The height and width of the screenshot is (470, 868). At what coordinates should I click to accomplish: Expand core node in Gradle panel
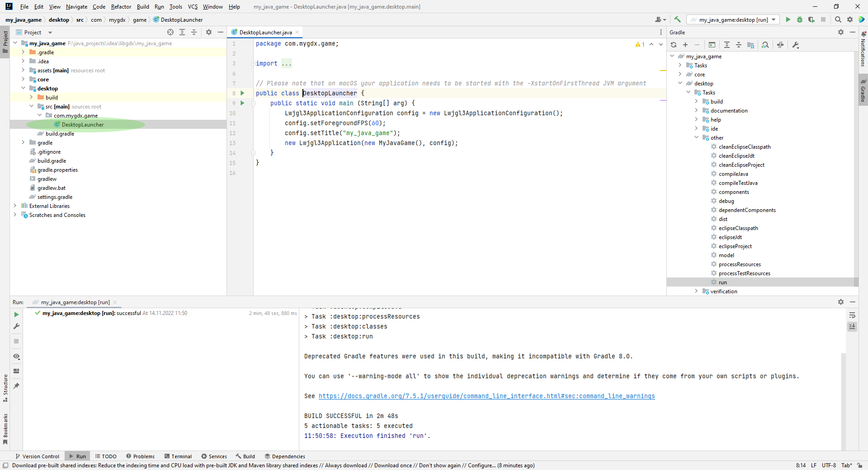point(680,74)
